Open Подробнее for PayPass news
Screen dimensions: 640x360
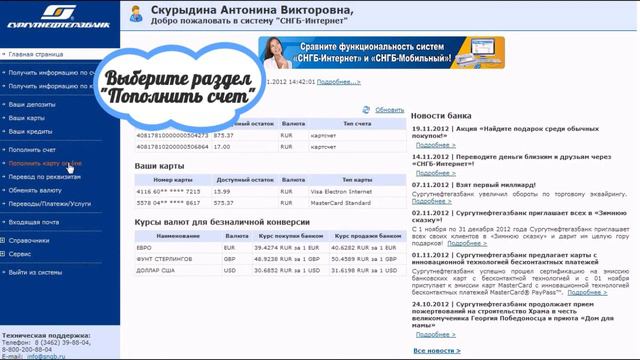pyautogui.click(x=587, y=292)
